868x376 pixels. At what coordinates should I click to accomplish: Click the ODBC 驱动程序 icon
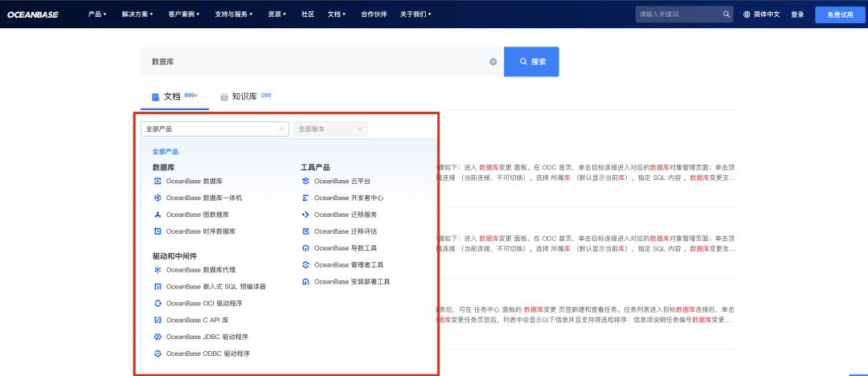(158, 354)
